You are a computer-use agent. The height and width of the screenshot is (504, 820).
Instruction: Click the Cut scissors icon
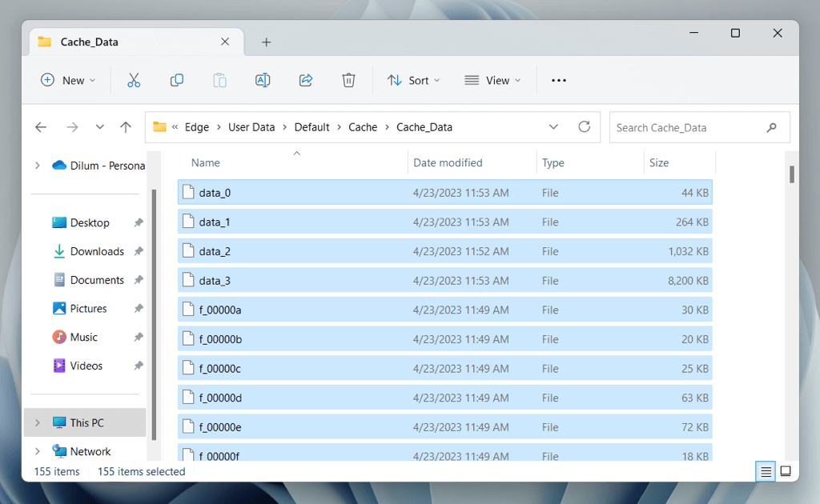[134, 80]
